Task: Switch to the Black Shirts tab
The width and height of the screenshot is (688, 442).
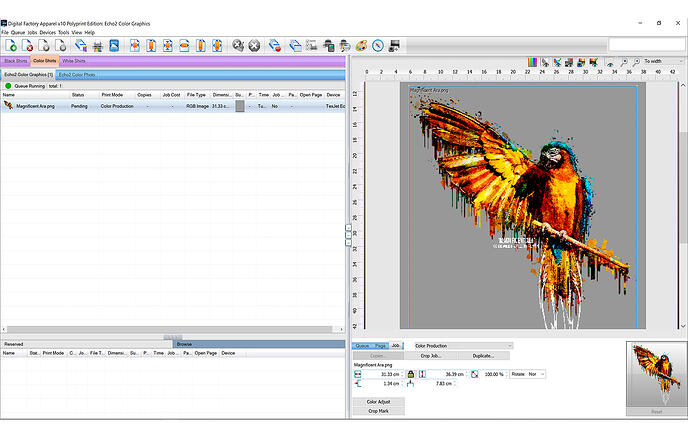Action: (16, 61)
